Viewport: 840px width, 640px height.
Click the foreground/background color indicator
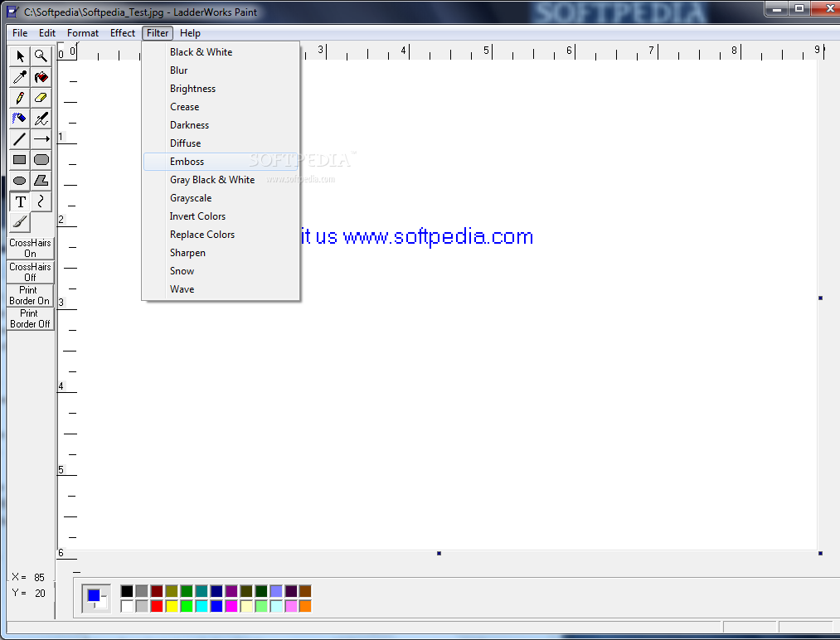[96, 599]
